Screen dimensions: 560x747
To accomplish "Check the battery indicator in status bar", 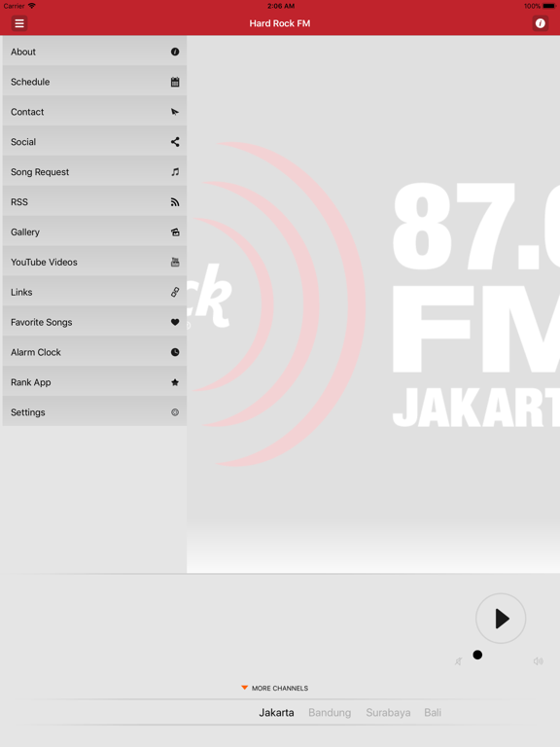I will [x=548, y=6].
